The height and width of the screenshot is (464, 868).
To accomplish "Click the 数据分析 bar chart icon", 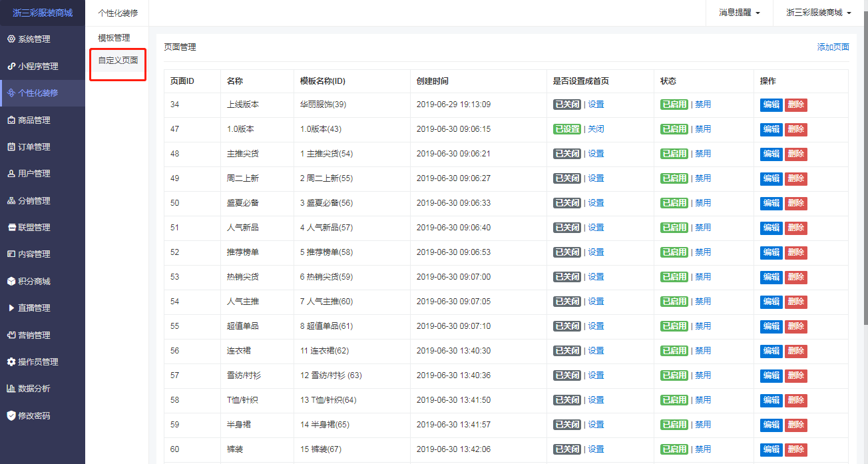I will point(11,389).
